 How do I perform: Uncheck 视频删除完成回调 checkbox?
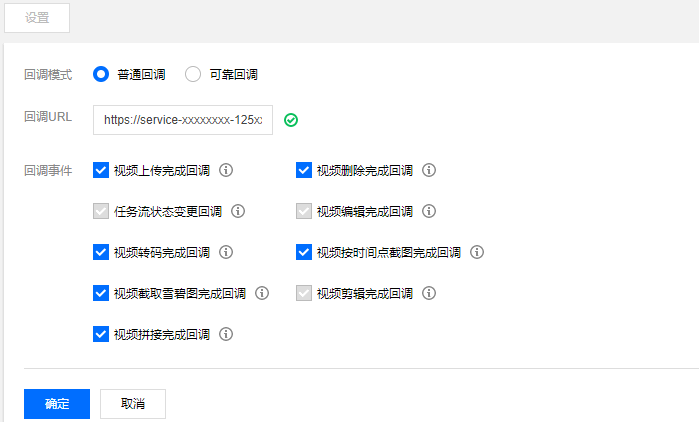tap(304, 170)
